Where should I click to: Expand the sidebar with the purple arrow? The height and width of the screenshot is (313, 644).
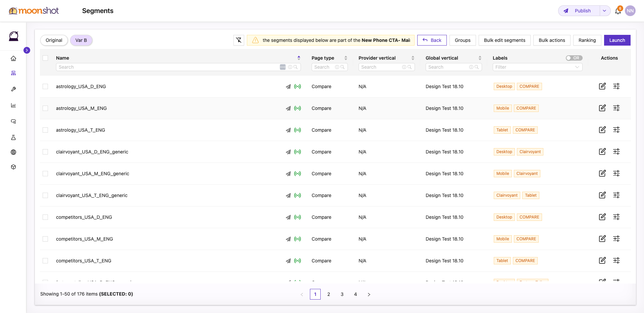pos(27,50)
